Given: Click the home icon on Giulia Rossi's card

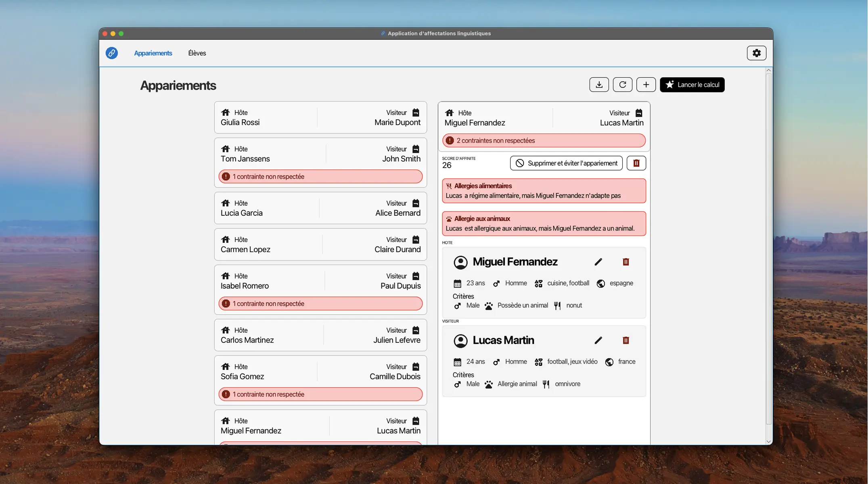Looking at the screenshot, I should point(226,112).
